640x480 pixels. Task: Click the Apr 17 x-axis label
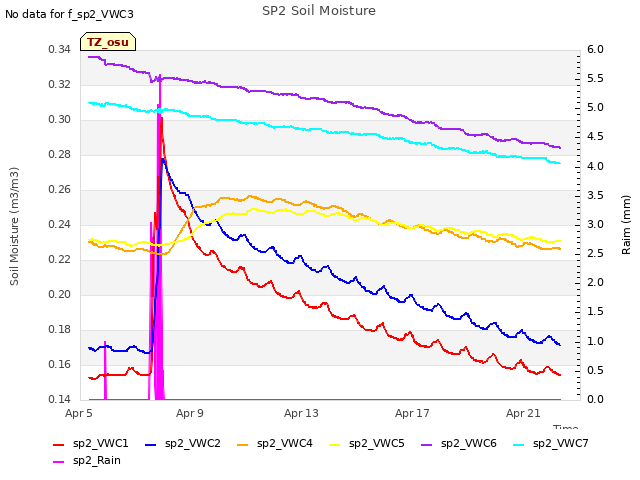point(412,413)
